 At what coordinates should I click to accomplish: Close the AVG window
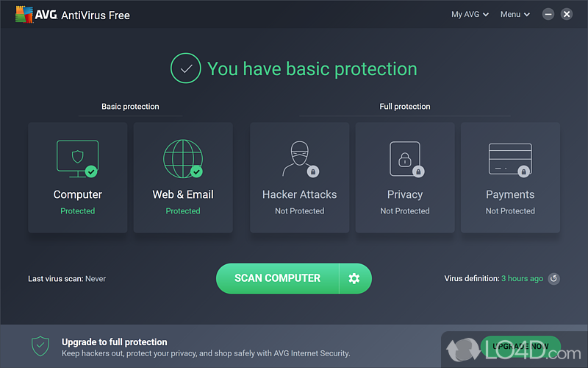567,14
